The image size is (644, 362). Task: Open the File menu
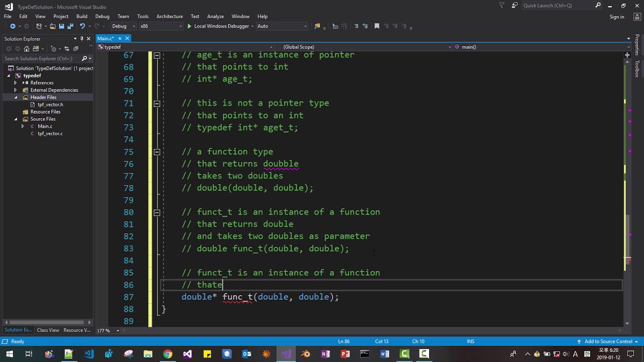8,16
